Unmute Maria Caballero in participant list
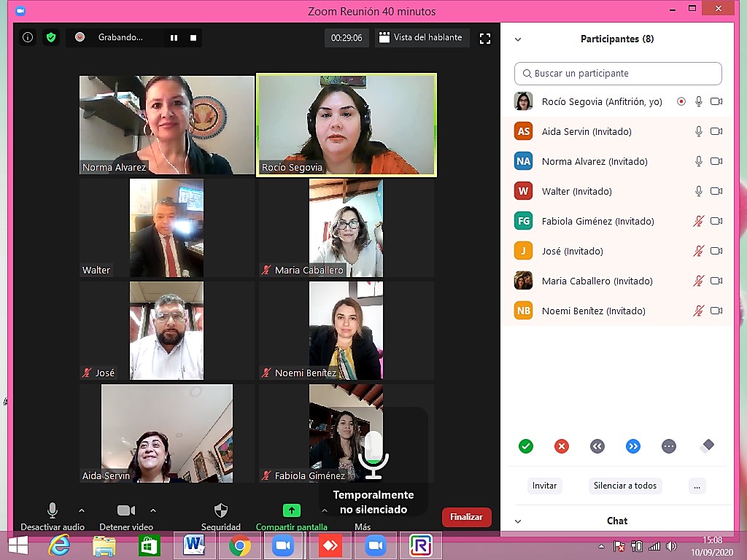Viewport: 747px width, 560px height. pyautogui.click(x=698, y=281)
